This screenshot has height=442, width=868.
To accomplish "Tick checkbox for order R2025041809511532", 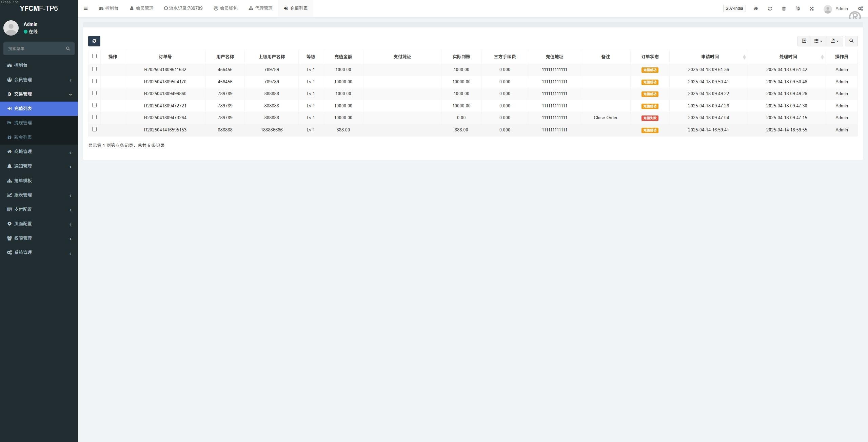I will pos(94,69).
